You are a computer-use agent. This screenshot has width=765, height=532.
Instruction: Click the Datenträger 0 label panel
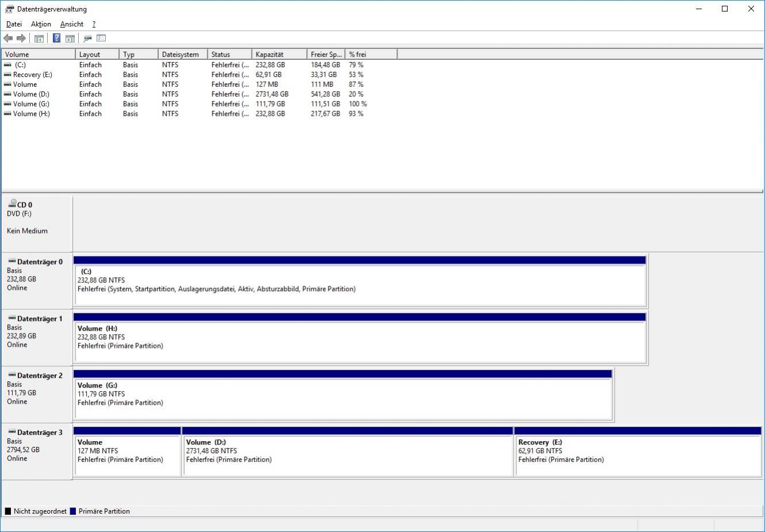click(x=37, y=281)
